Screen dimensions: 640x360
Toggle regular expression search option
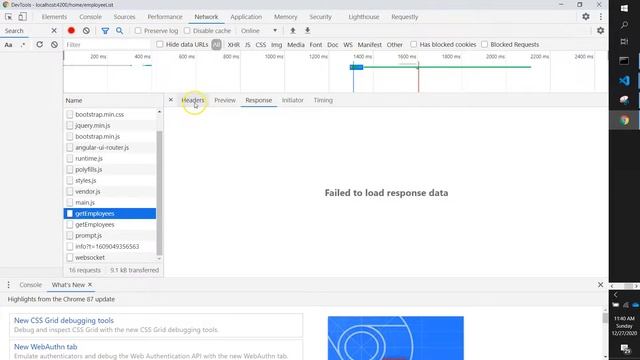pos(23,44)
